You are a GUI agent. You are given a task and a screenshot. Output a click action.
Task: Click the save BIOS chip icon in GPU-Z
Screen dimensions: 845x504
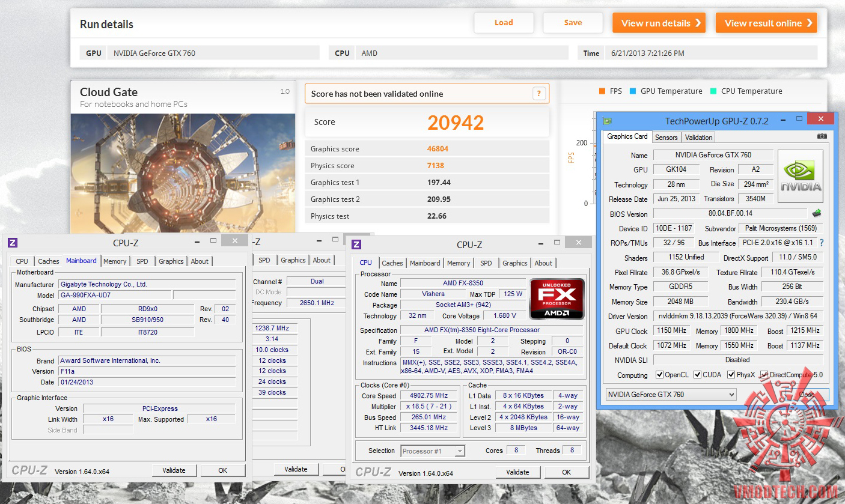(x=817, y=213)
